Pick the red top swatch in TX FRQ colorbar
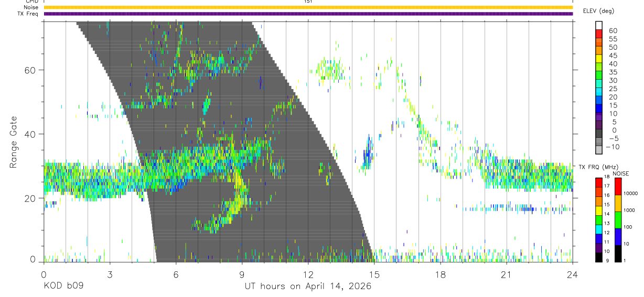This screenshot has height=297, width=644. coord(599,182)
